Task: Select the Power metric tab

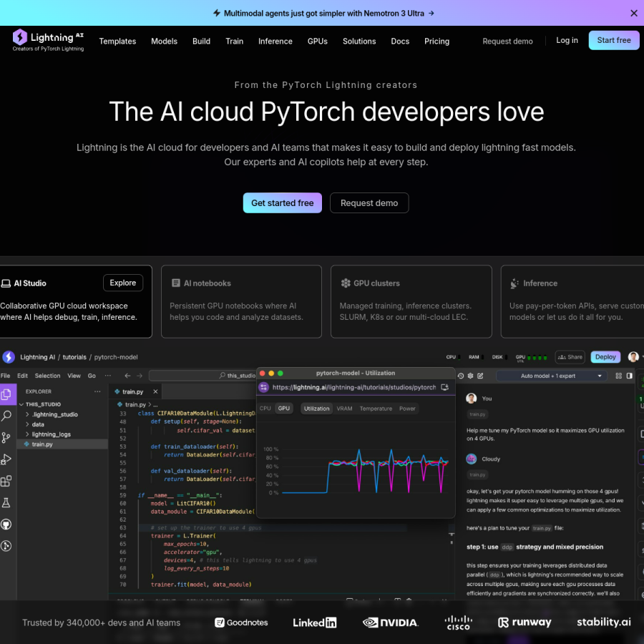Action: coord(407,409)
